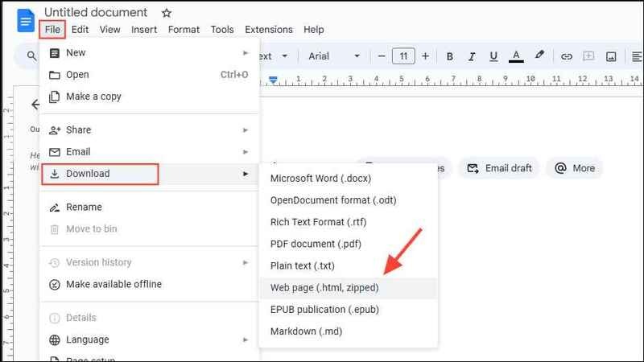Viewport: 644px width, 362px height.
Task: Download as PDF document (.pdf)
Action: pos(349,244)
